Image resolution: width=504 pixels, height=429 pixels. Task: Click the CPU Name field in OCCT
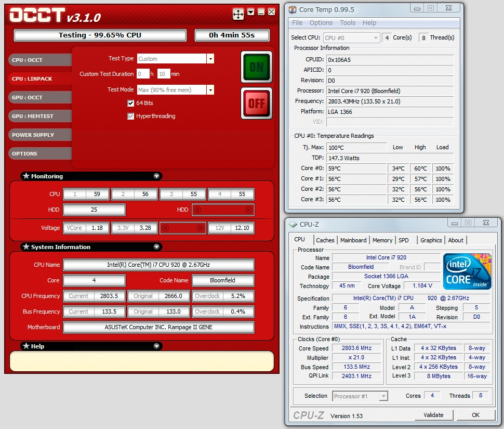[158, 265]
